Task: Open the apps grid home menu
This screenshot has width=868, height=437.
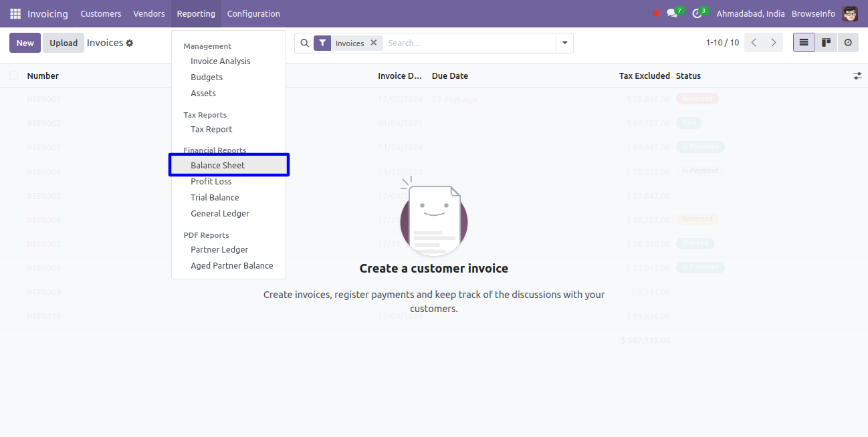Action: (x=15, y=13)
